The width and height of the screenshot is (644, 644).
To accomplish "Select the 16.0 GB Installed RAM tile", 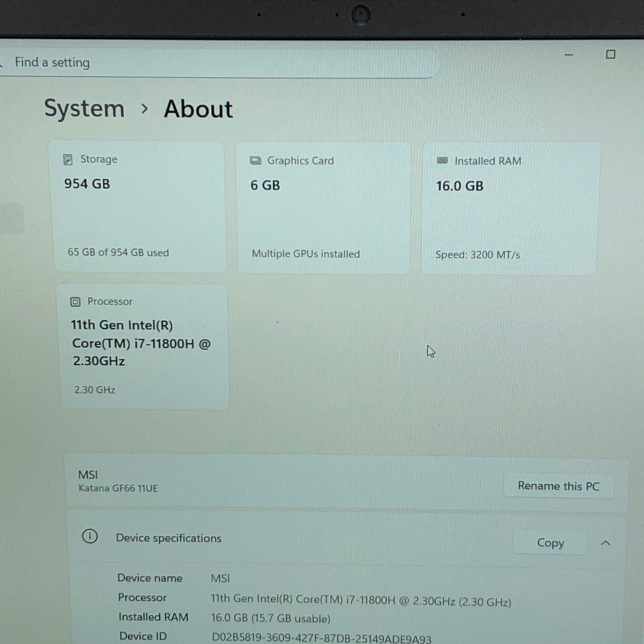I will click(510, 209).
